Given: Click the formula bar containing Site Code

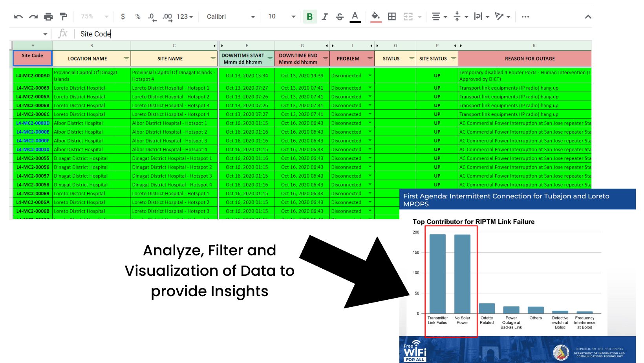Looking at the screenshot, I should pos(333,34).
